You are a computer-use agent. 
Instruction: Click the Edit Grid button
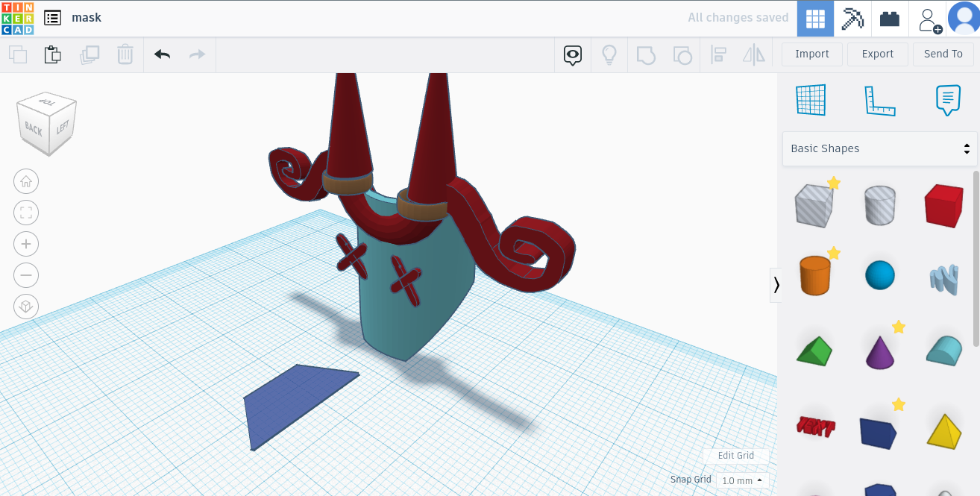tap(736, 456)
